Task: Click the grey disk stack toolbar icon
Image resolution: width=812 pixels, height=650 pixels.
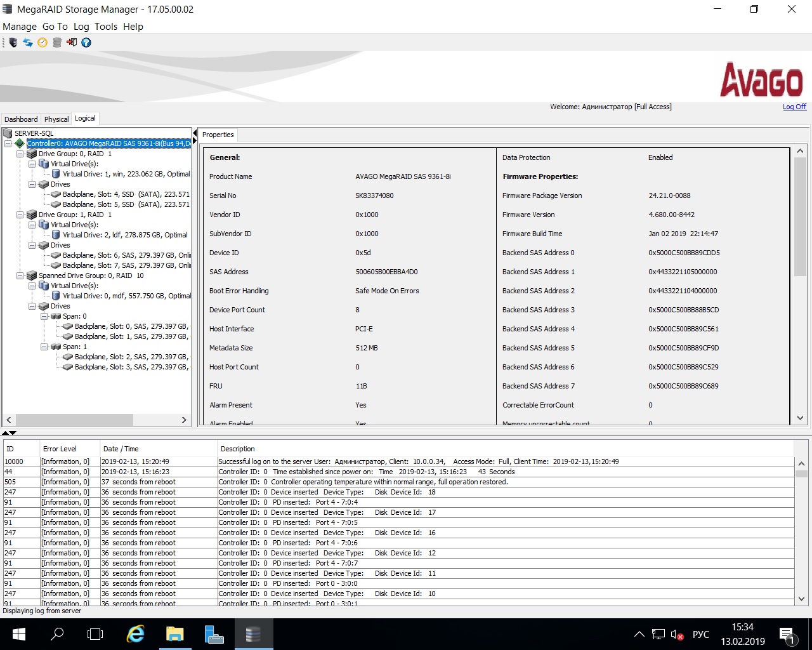Action: pos(57,43)
